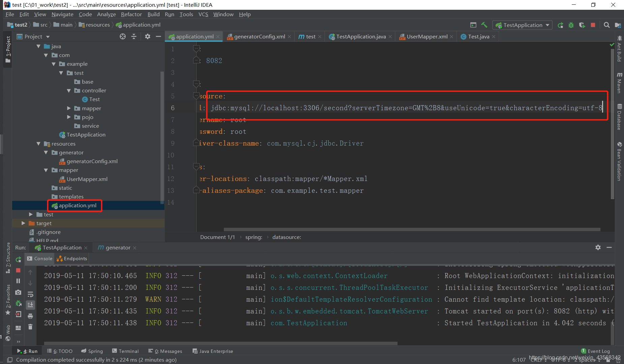Print the console output icon

30,316
